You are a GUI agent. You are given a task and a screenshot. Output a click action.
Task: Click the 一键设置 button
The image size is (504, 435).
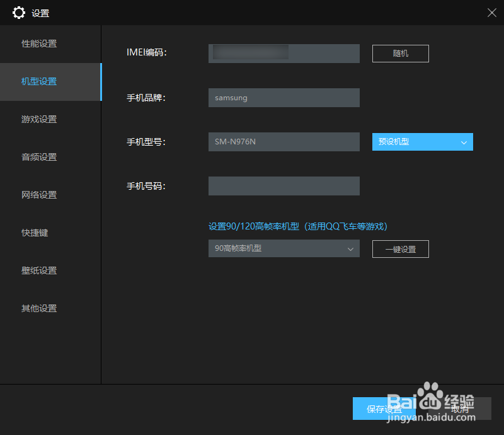(401, 249)
